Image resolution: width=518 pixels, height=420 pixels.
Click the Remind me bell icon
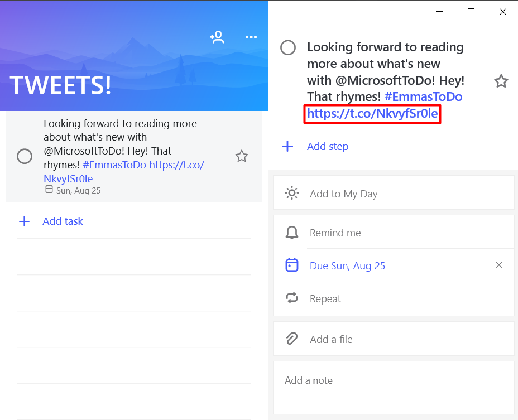[x=291, y=233]
